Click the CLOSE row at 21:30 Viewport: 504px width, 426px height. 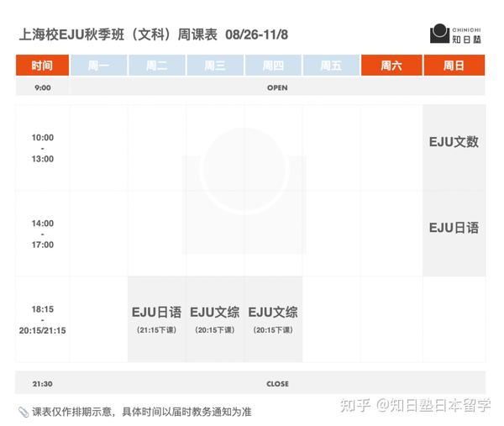[277, 384]
